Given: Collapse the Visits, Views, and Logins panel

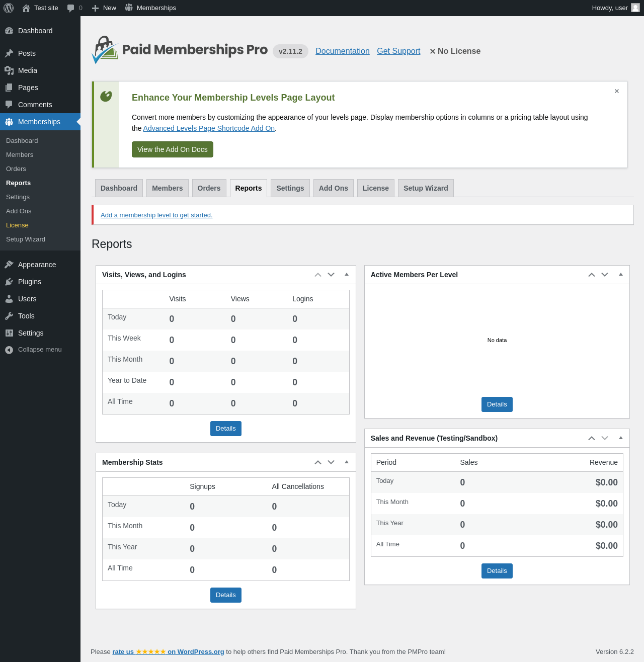Looking at the screenshot, I should click(347, 275).
